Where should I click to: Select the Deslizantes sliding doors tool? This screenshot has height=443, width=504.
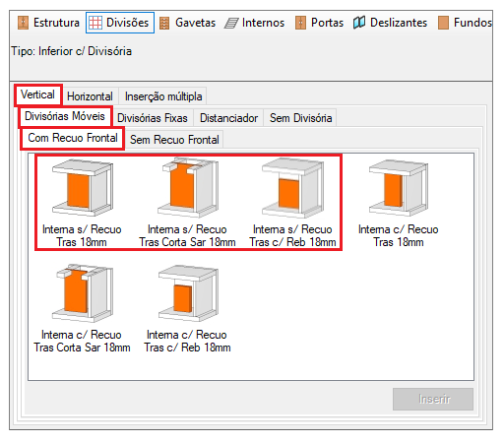390,23
